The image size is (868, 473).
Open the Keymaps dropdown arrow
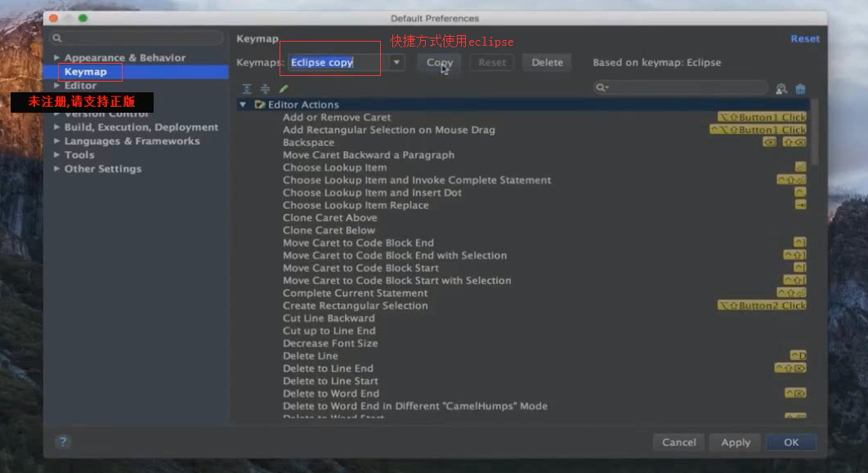(396, 62)
